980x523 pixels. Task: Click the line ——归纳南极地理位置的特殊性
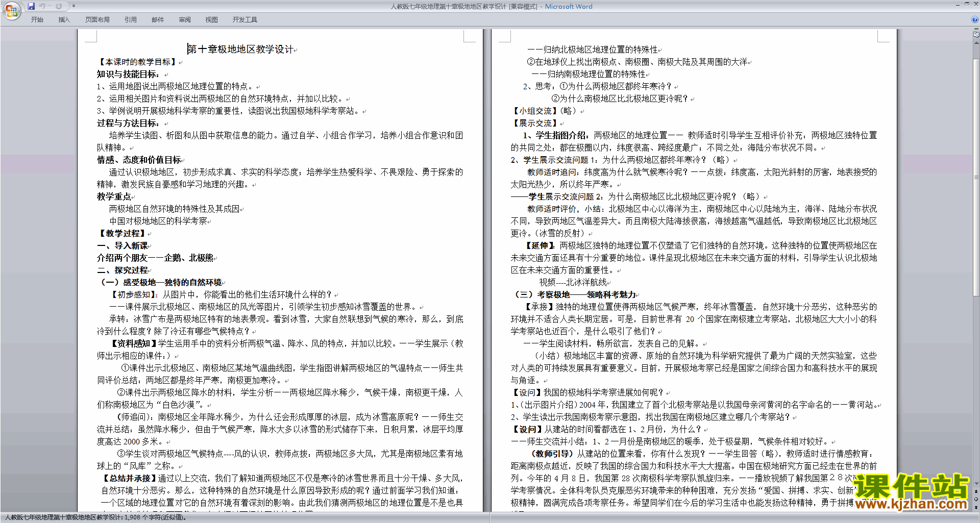[x=589, y=74]
